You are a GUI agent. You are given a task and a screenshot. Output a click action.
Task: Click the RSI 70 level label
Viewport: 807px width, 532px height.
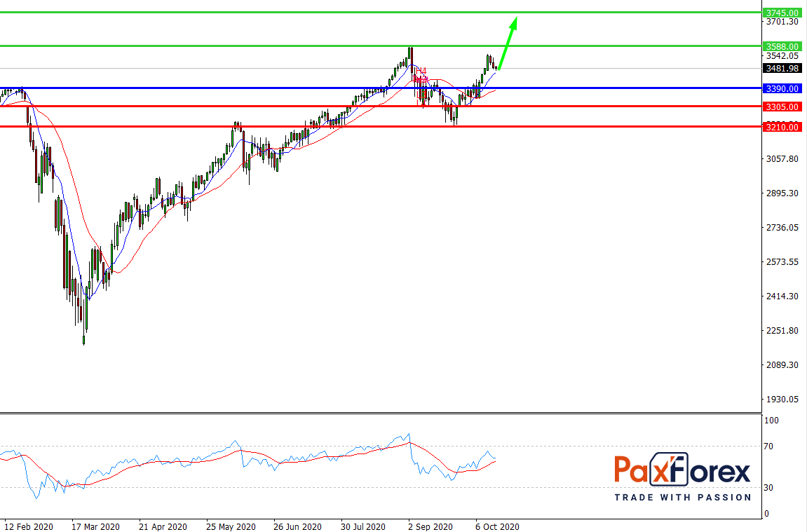pos(768,446)
